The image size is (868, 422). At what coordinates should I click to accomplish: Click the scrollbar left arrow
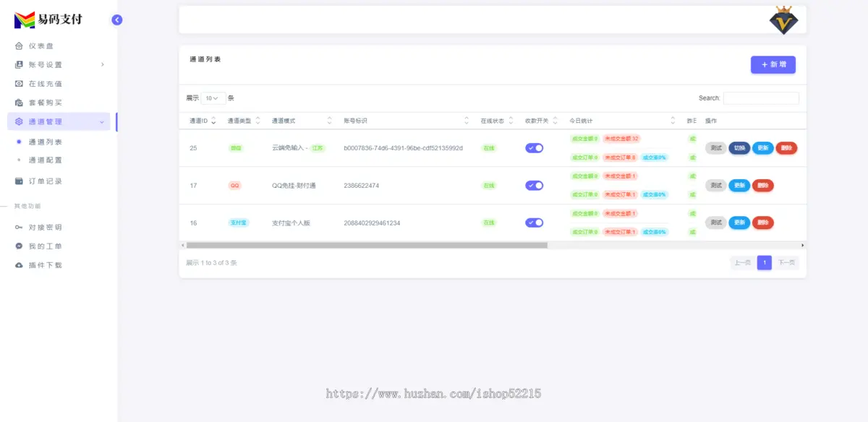[x=182, y=246]
